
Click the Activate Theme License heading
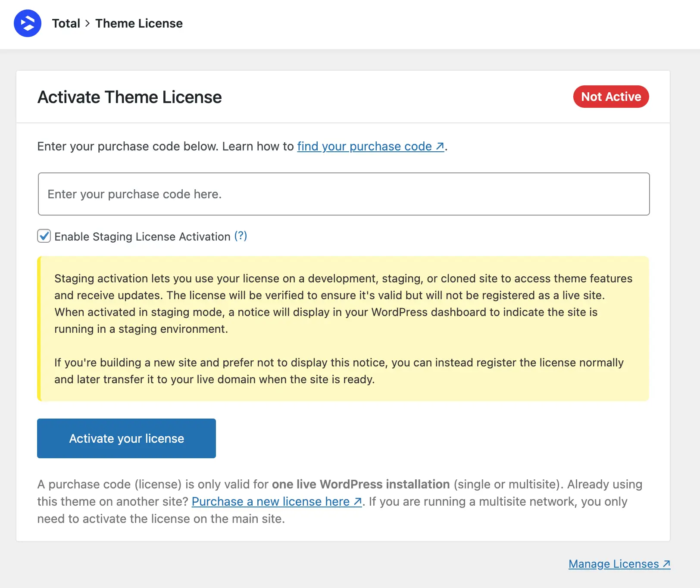[x=129, y=97]
